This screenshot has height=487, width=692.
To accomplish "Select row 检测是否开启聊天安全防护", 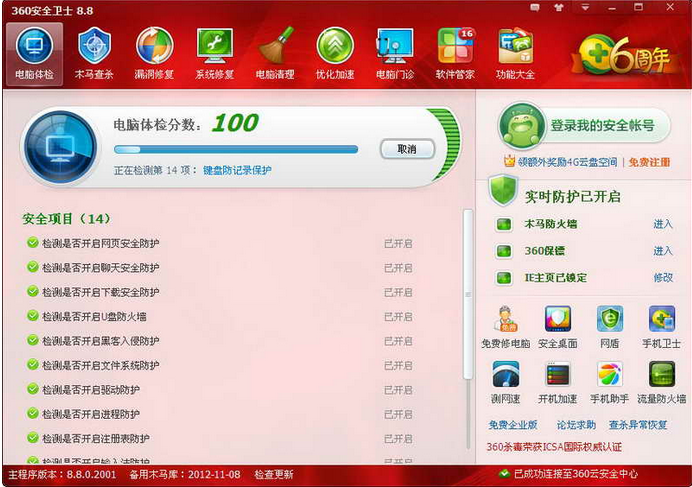I will (x=219, y=268).
